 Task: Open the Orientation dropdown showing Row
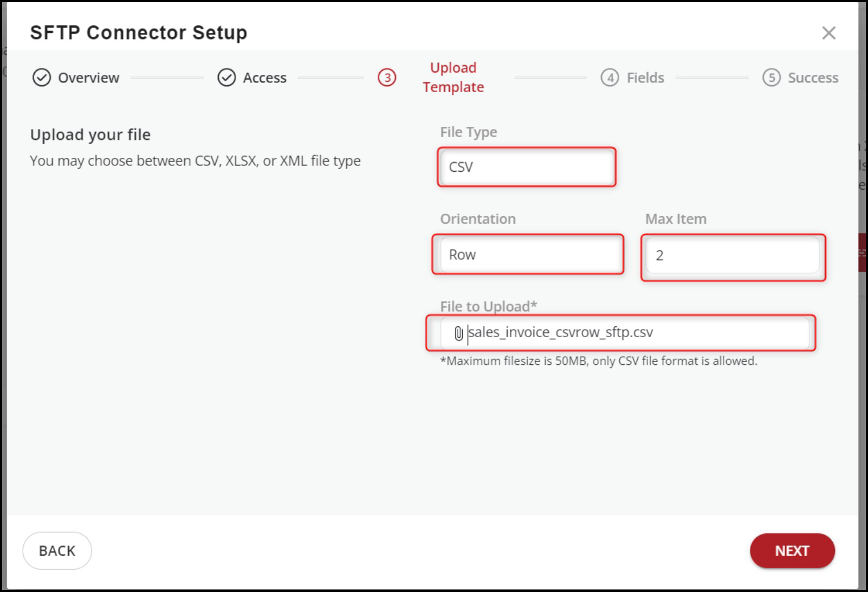click(x=528, y=254)
